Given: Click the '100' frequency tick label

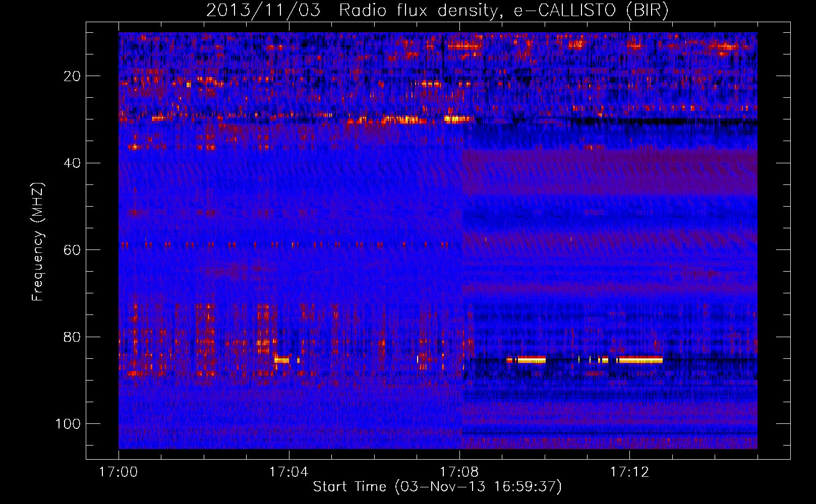Looking at the screenshot, I should (x=68, y=424).
